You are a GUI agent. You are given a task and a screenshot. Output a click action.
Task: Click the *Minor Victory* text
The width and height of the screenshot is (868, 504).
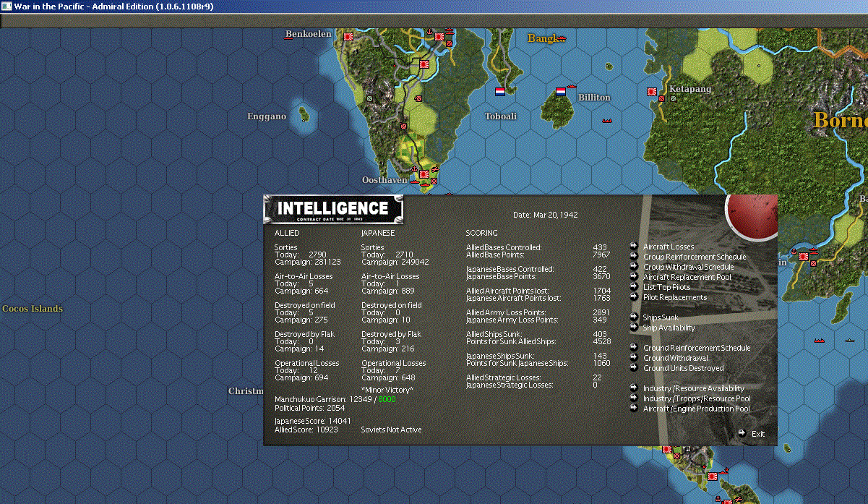tap(387, 390)
